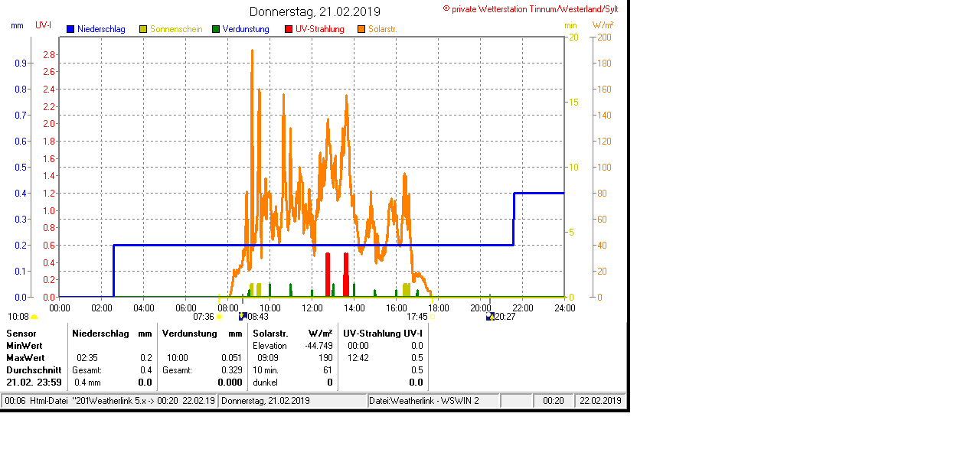Click the 20:27 moon time label
This screenshot has height=459, width=980.
(505, 316)
